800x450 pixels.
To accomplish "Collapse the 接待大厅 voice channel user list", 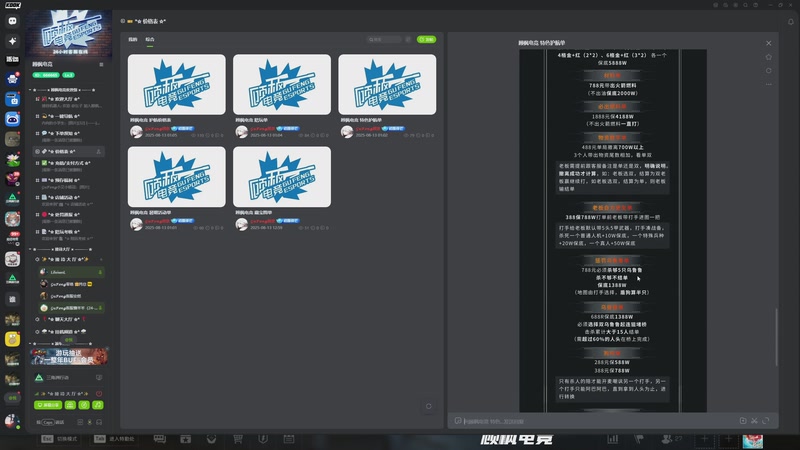I will pyautogui.click(x=37, y=259).
